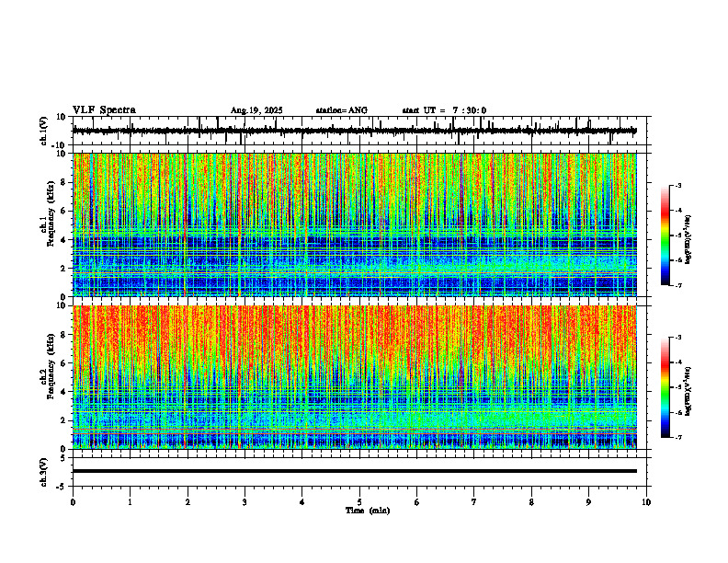Click time axis tick label '1'
The width and height of the screenshot is (728, 563).
pos(130,502)
